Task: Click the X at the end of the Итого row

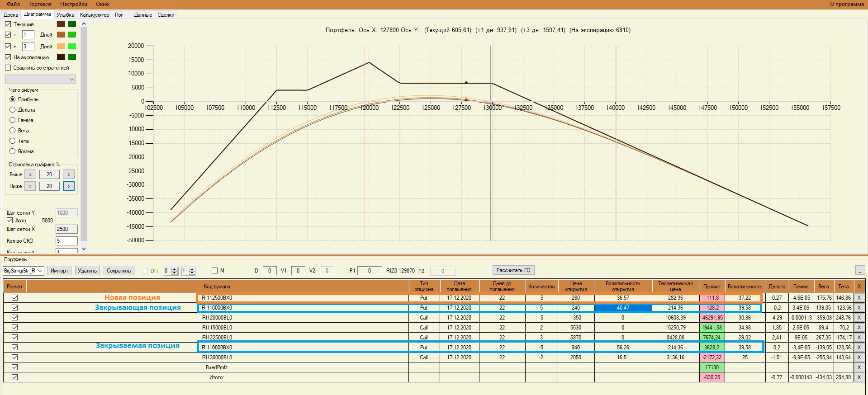Action: (x=859, y=377)
